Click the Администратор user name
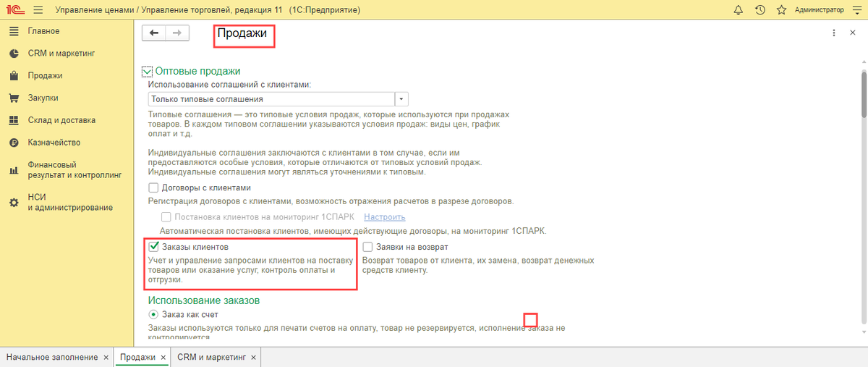The width and height of the screenshot is (868, 367). coord(819,10)
